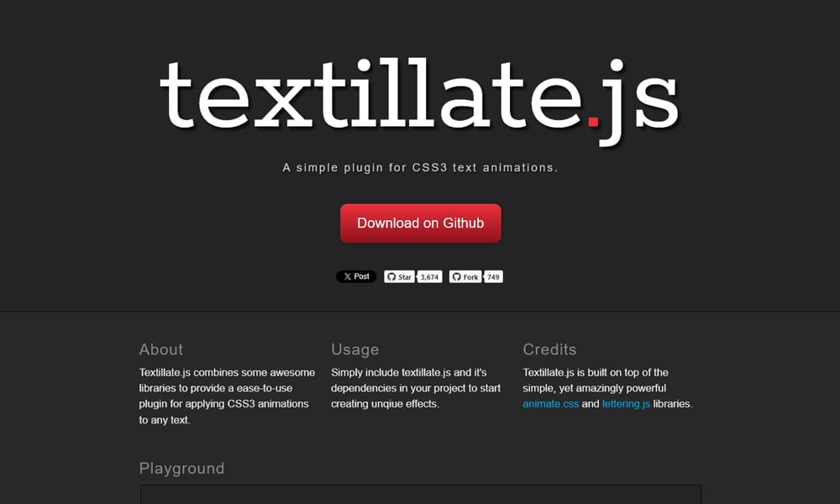
Task: Click the Credits section heading
Action: (550, 349)
